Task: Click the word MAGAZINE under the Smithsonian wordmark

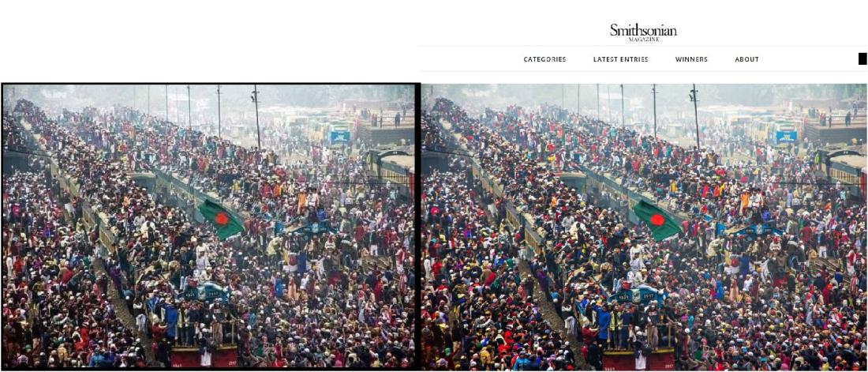Action: click(644, 40)
